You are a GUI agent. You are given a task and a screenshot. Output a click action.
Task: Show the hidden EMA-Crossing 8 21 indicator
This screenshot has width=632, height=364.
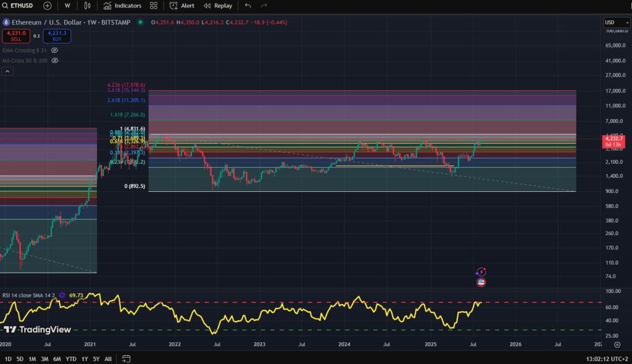click(54, 51)
